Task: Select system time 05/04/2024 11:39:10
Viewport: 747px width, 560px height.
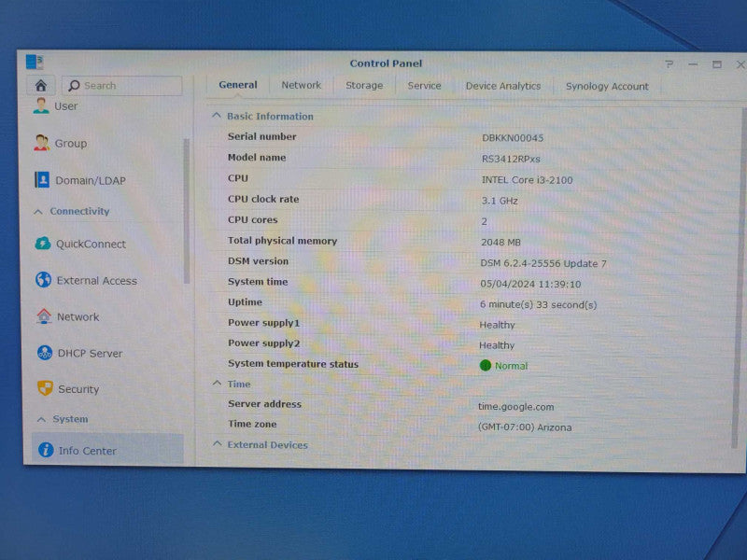Action: [x=530, y=285]
